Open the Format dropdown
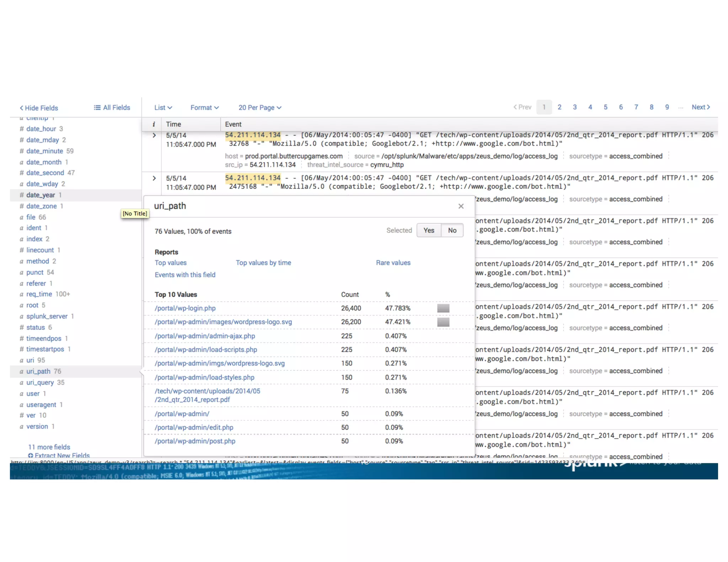The height and width of the screenshot is (562, 728). coord(204,108)
